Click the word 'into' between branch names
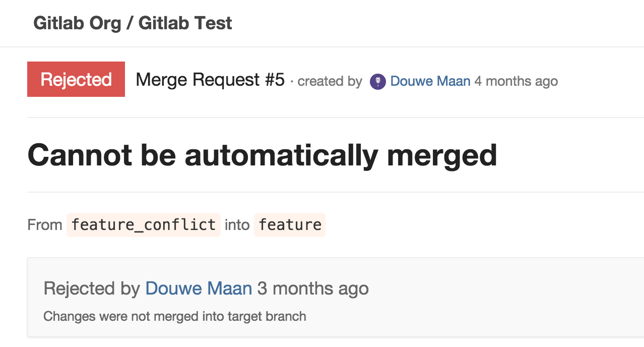This screenshot has height=347, width=644. tap(237, 225)
